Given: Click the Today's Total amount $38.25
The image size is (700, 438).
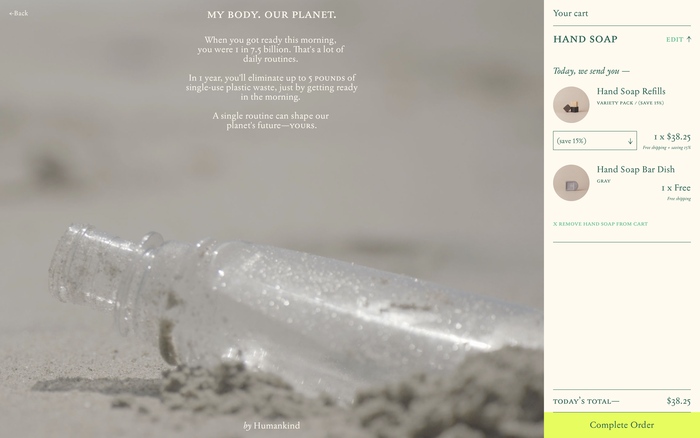Looking at the screenshot, I should [679, 401].
